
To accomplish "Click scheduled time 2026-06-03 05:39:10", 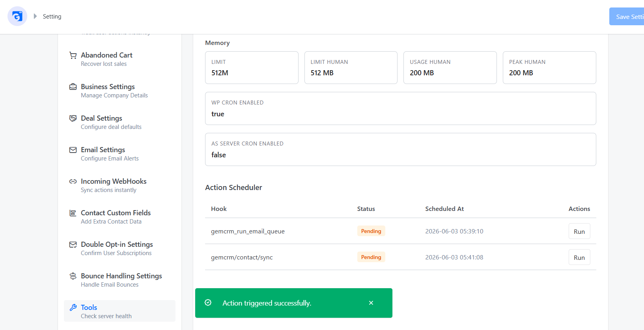I will click(454, 231).
